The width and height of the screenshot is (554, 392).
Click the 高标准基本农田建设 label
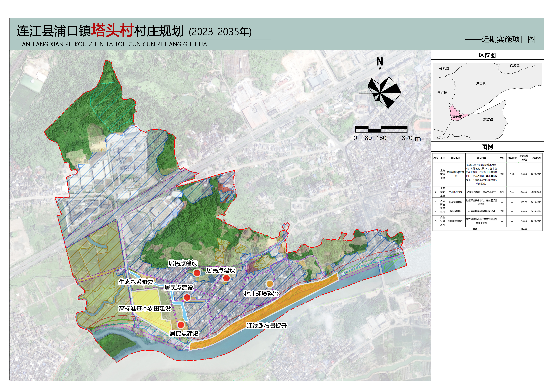(145, 309)
